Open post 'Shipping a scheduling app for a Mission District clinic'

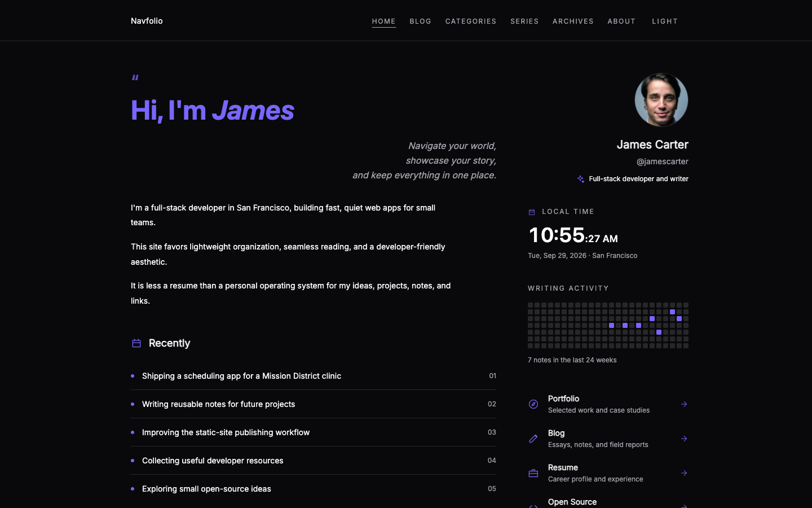pyautogui.click(x=314, y=376)
